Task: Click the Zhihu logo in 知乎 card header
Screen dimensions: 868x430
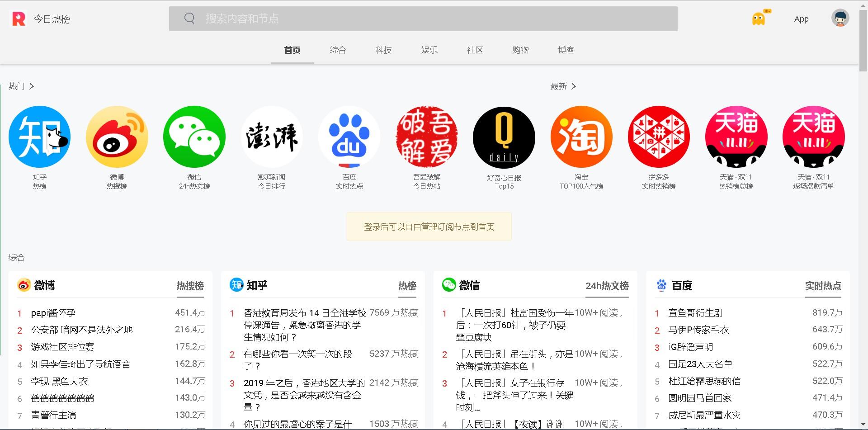Action: pyautogui.click(x=236, y=285)
